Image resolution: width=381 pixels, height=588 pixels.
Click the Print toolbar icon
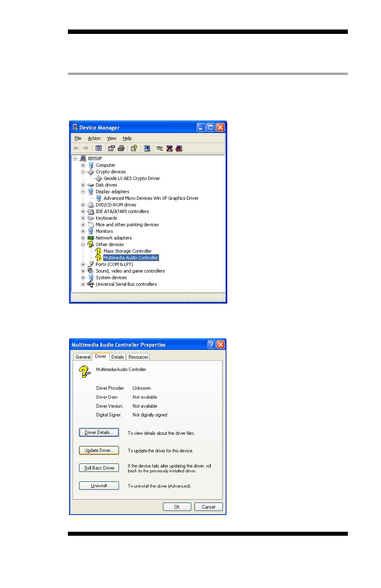click(121, 148)
